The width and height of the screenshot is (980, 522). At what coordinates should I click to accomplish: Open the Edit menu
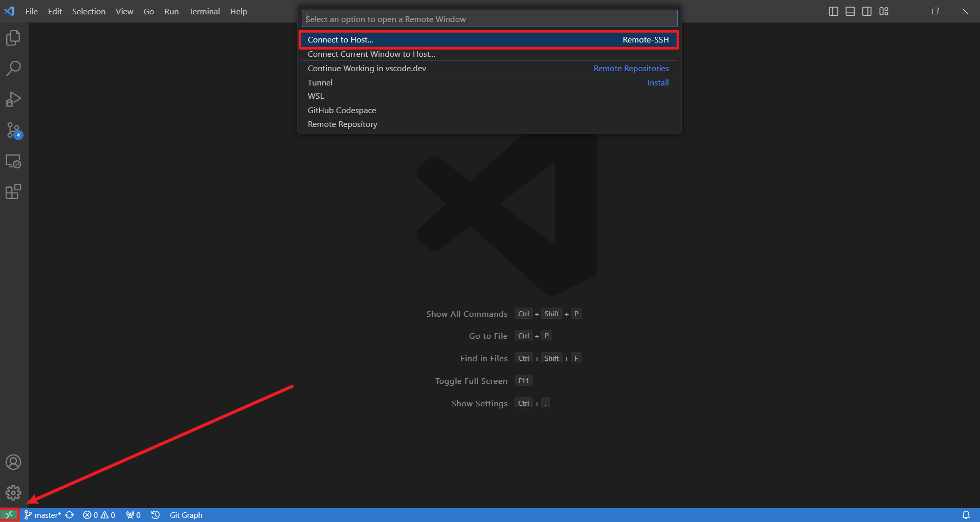pyautogui.click(x=55, y=11)
